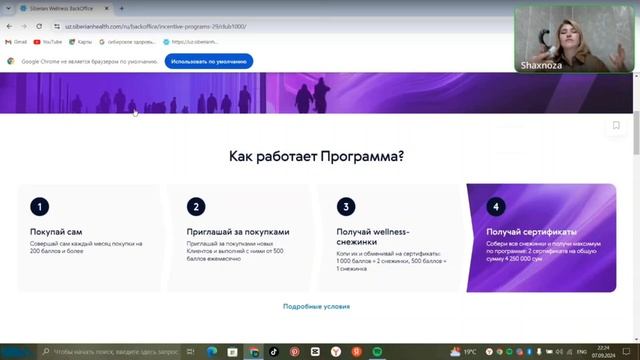Viewport: 640px width, 360px height.
Task: Click the Приглашай за покупками heading
Action: pyautogui.click(x=238, y=232)
